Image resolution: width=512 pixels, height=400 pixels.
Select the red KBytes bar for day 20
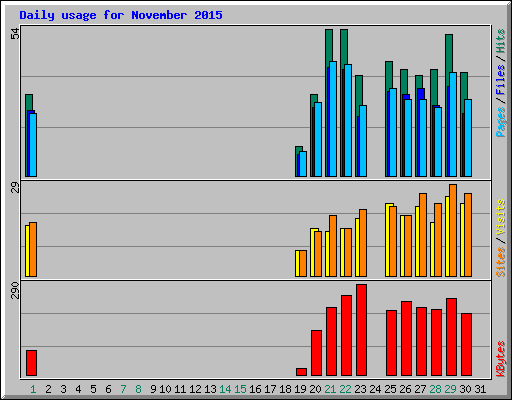[x=316, y=353]
